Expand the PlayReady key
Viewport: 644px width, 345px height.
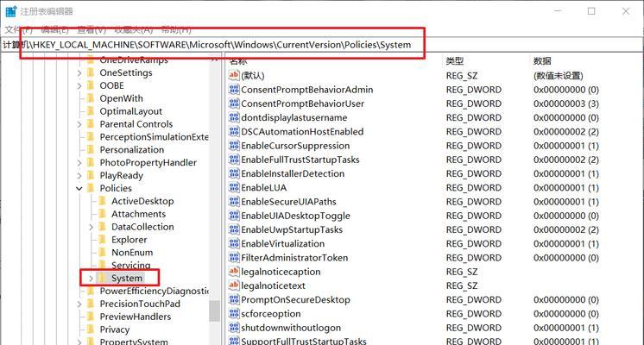point(79,175)
